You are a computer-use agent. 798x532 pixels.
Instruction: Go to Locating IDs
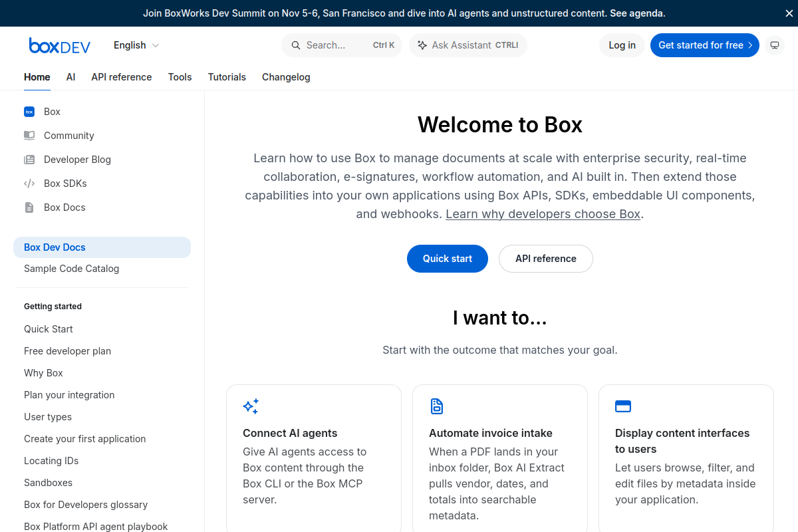(x=51, y=461)
